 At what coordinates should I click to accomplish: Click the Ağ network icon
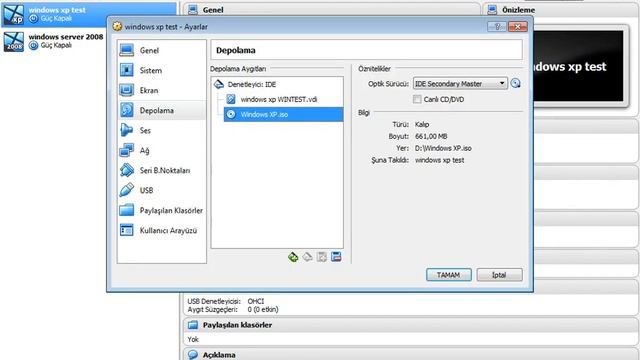coord(127,150)
